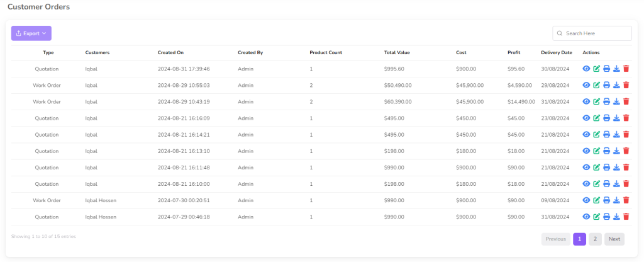The width and height of the screenshot is (644, 262).
Task: Sort table by Total Value column
Action: 397,53
